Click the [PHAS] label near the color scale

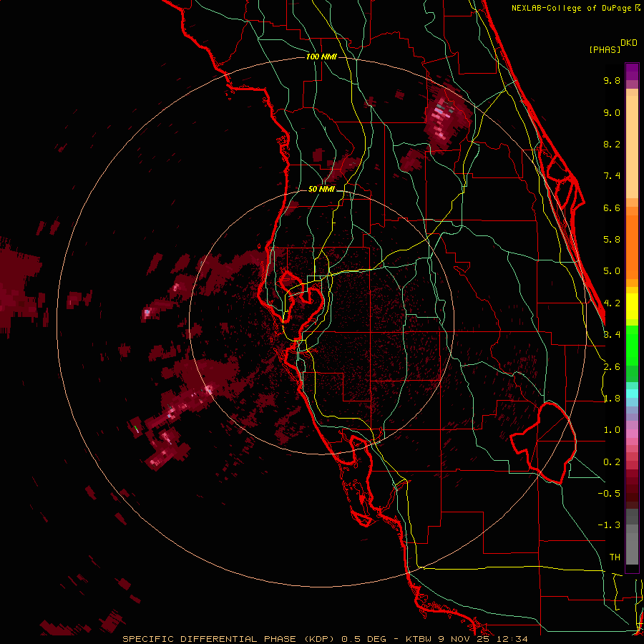pos(605,49)
